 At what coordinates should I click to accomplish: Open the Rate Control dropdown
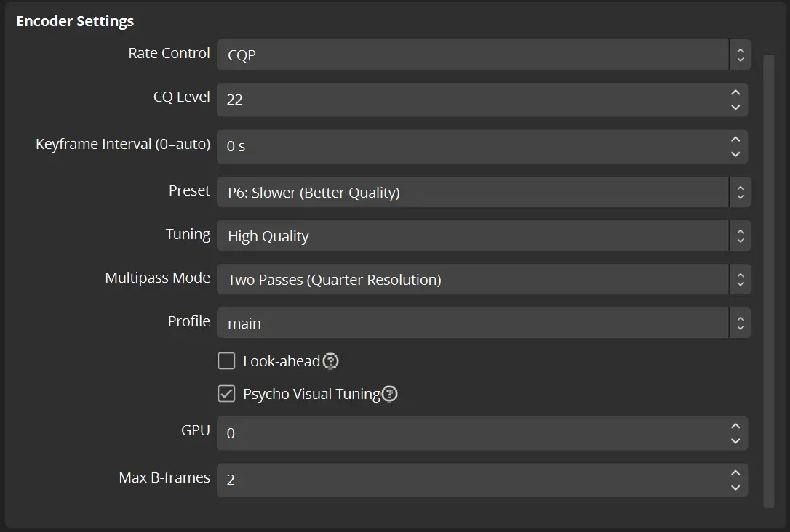484,55
